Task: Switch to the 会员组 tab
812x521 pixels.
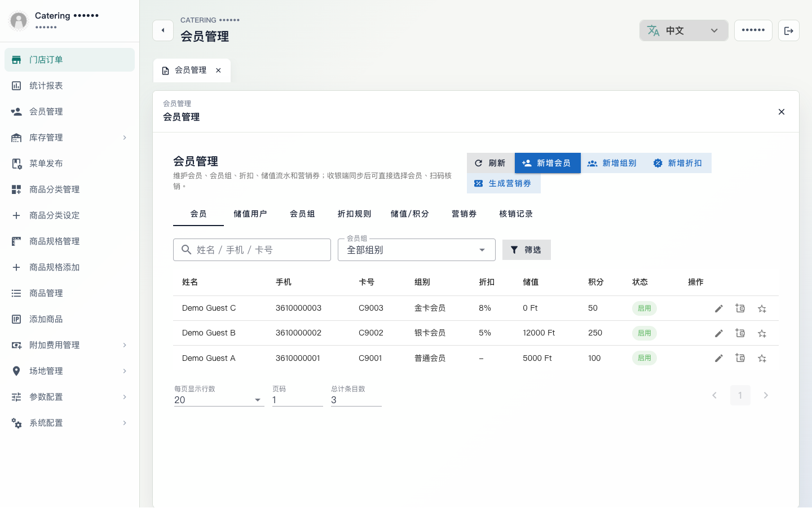Action: [x=302, y=214]
